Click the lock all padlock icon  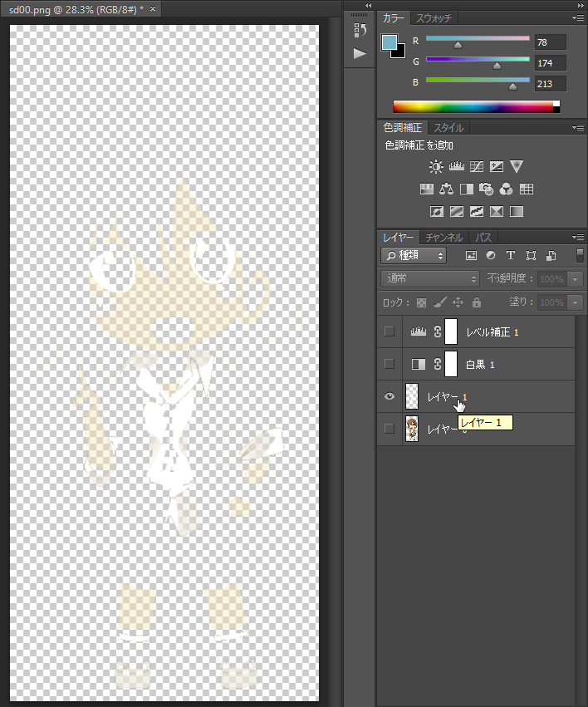point(477,303)
